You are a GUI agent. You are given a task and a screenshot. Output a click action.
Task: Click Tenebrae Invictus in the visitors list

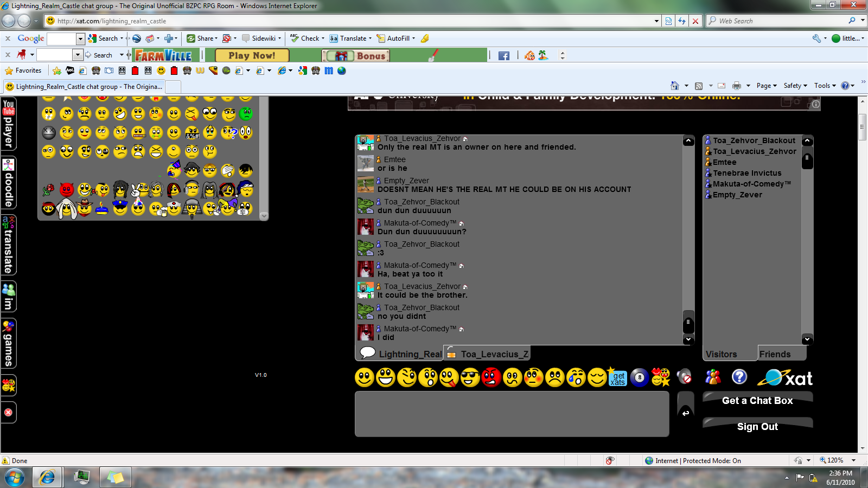coord(747,173)
